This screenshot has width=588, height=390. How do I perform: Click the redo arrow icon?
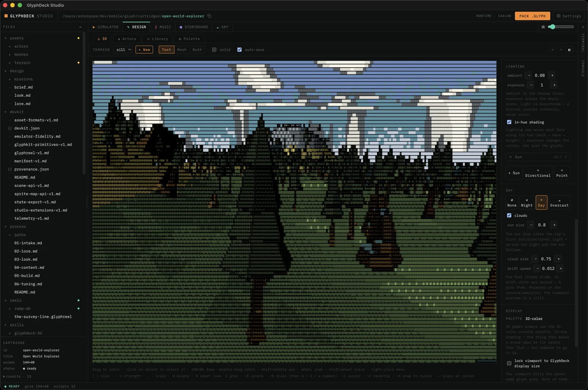(x=561, y=50)
